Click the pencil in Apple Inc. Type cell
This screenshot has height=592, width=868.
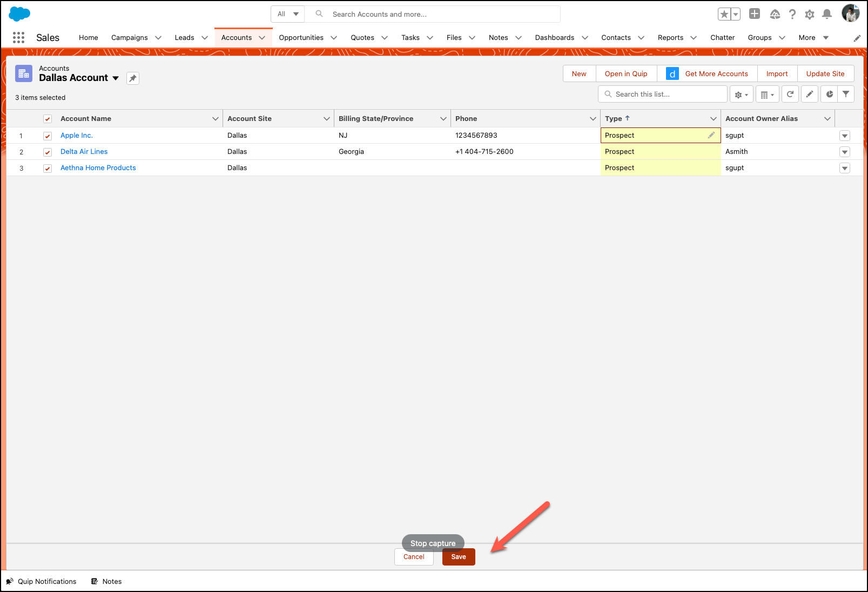[711, 135]
